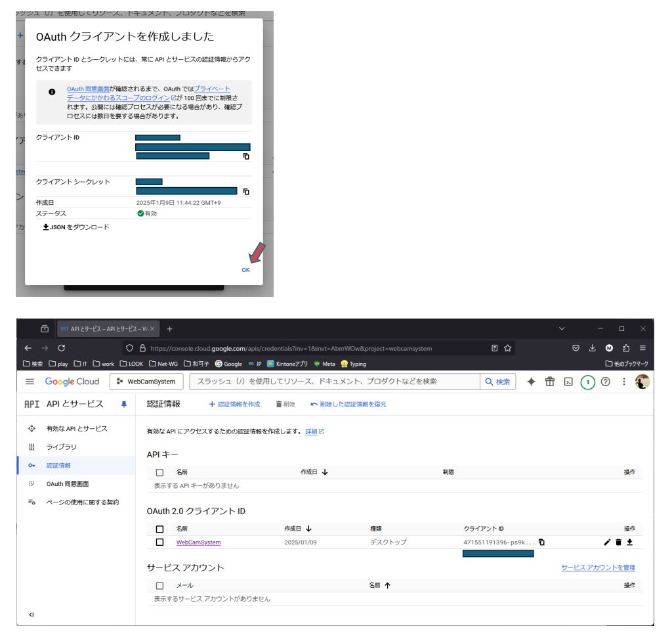This screenshot has height=639, width=672.
Task: Toggle reader view icon in address bar
Action: click(494, 348)
